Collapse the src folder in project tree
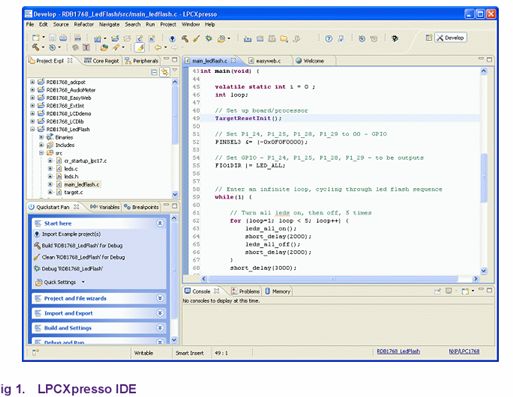 (41, 153)
